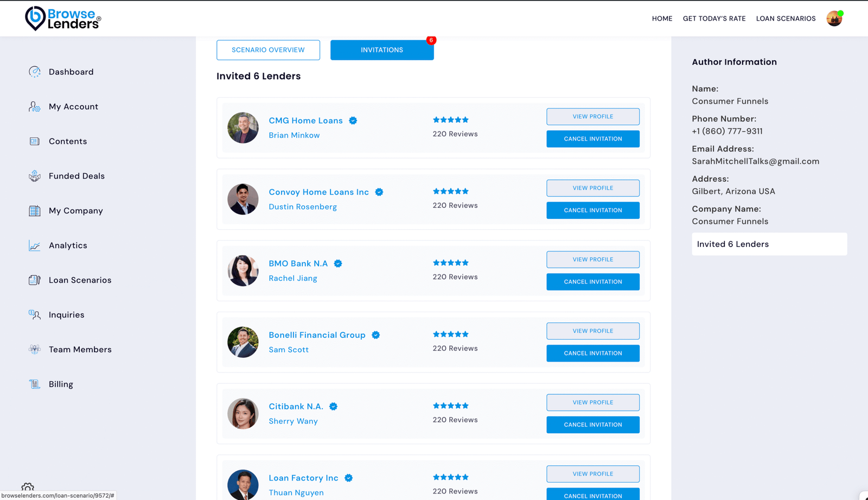Click the Sherry Wany name link
868x500 pixels.
coord(293,421)
